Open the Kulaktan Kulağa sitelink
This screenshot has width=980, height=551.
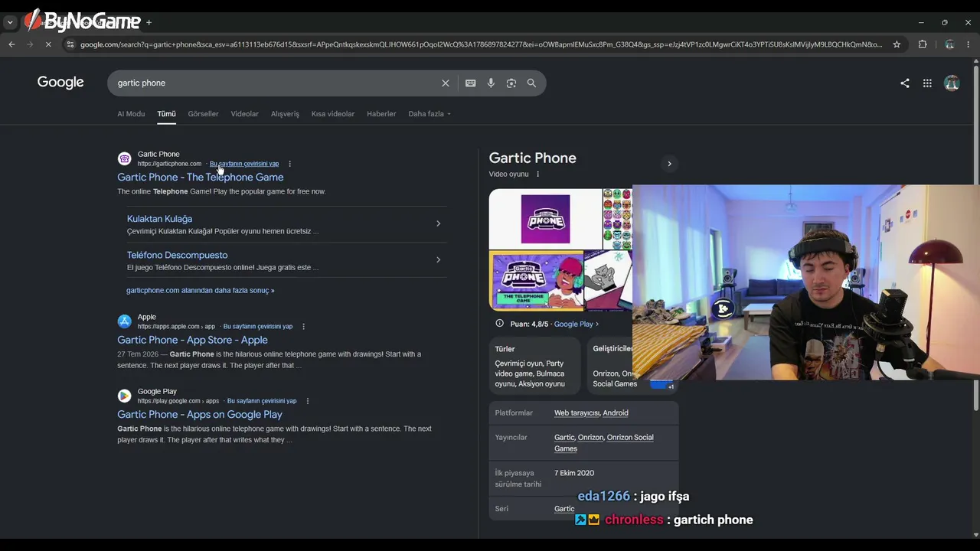pyautogui.click(x=159, y=219)
